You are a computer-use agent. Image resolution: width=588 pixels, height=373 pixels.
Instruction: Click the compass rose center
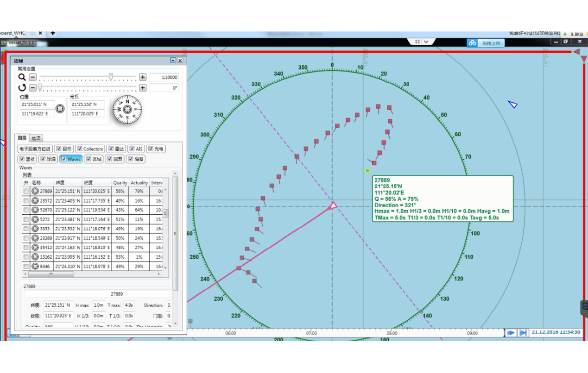pyautogui.click(x=127, y=110)
